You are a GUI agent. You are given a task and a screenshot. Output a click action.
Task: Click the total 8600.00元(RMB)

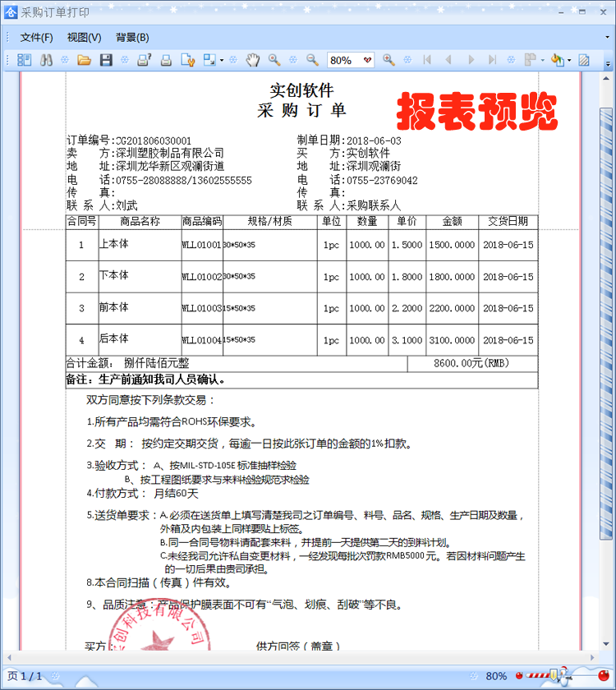(x=471, y=363)
